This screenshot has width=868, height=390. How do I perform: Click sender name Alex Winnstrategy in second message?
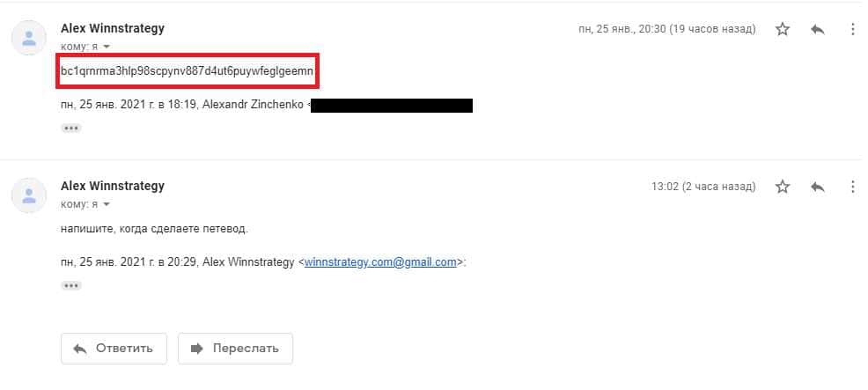(113, 186)
